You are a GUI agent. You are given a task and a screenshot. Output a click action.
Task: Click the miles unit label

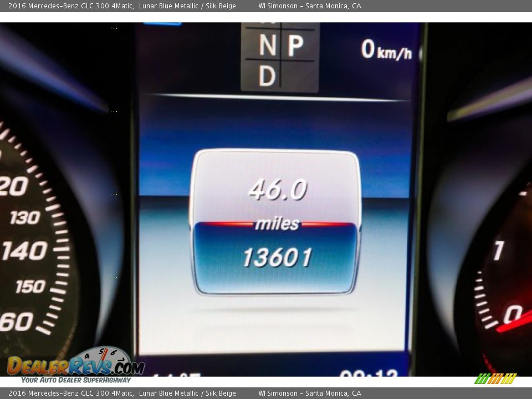tap(277, 224)
